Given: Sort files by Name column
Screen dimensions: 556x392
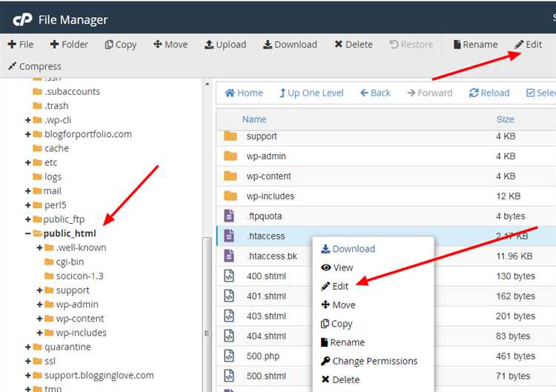Looking at the screenshot, I should tap(254, 119).
